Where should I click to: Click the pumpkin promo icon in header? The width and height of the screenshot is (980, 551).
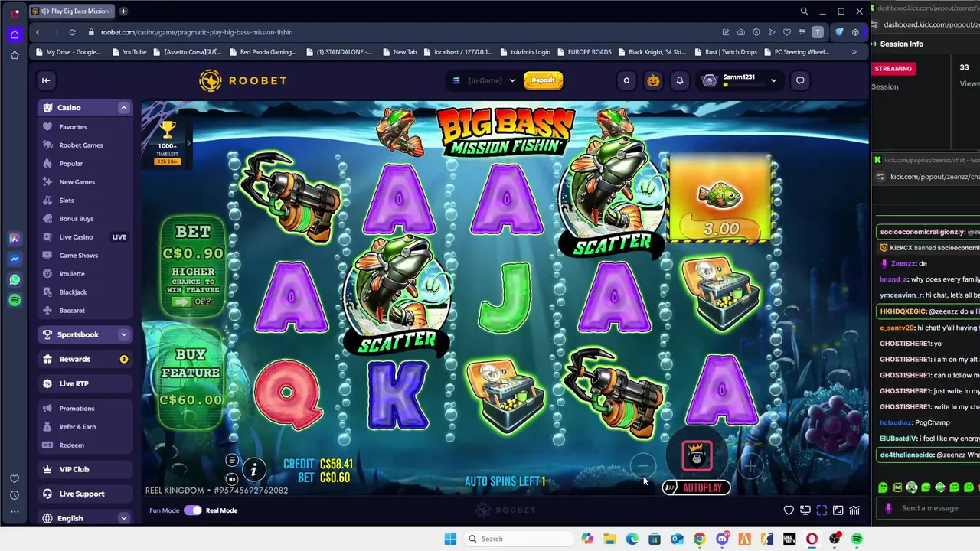point(653,80)
